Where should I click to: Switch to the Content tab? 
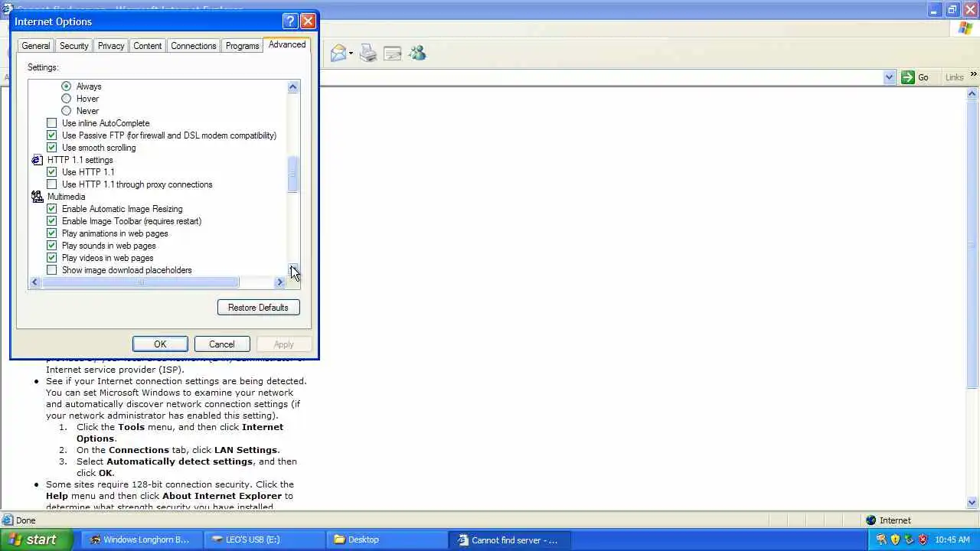click(x=148, y=46)
